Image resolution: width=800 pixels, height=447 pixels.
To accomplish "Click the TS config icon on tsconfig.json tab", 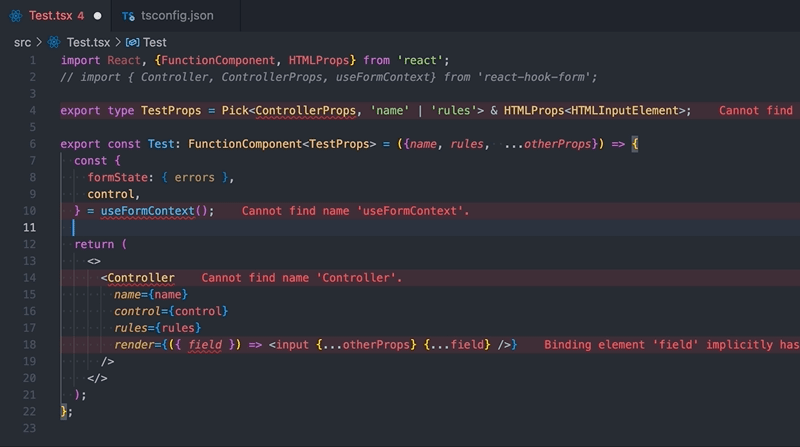I will (x=128, y=16).
